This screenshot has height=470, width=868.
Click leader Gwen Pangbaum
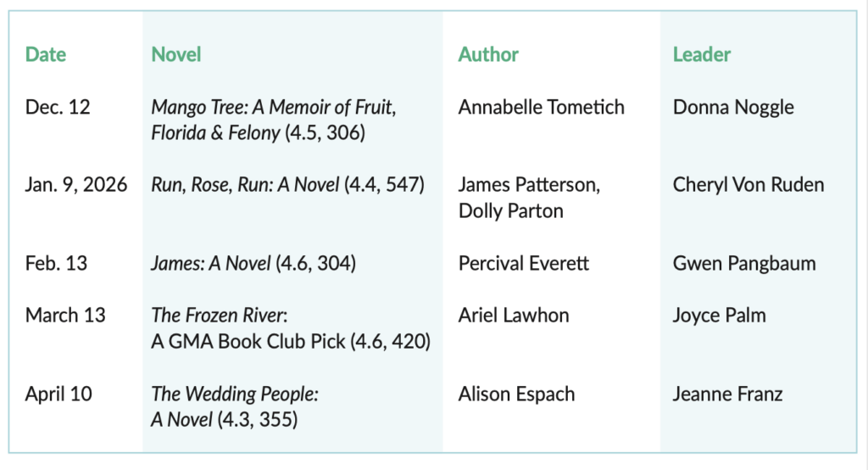click(744, 264)
